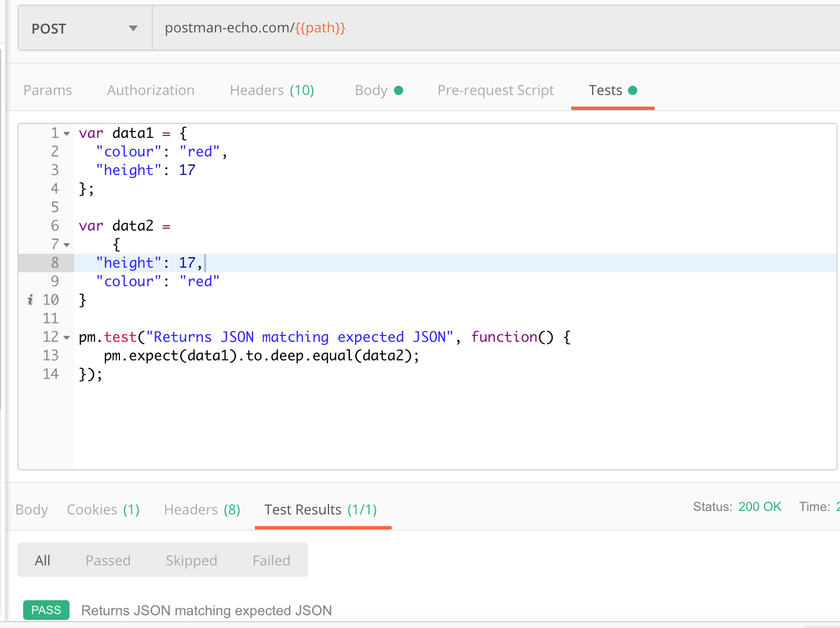Click line number 8 in the gutter
This screenshot has width=840, height=628.
pos(55,263)
